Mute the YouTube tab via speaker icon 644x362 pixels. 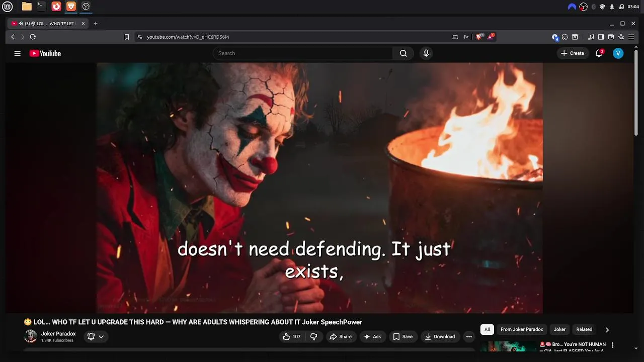[21, 24]
